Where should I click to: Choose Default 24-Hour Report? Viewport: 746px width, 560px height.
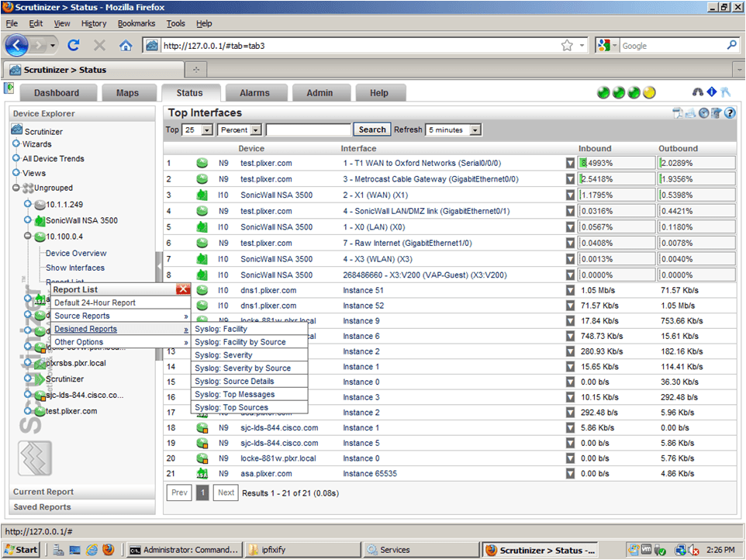(120, 302)
